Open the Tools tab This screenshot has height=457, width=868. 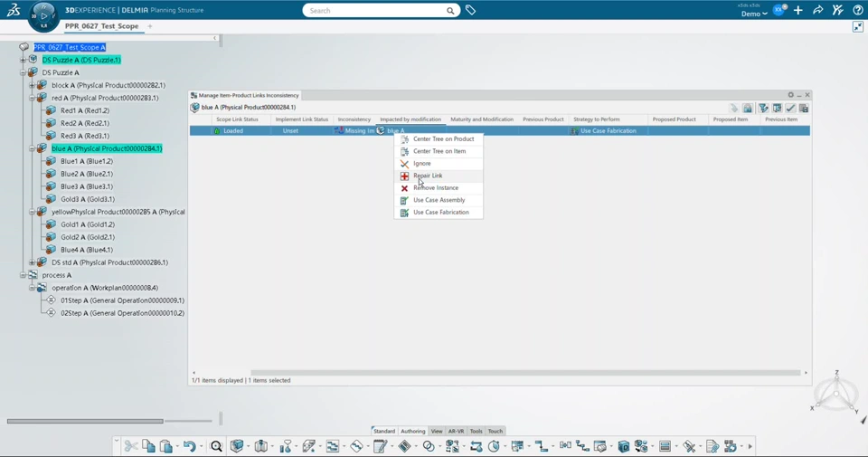[x=476, y=431]
